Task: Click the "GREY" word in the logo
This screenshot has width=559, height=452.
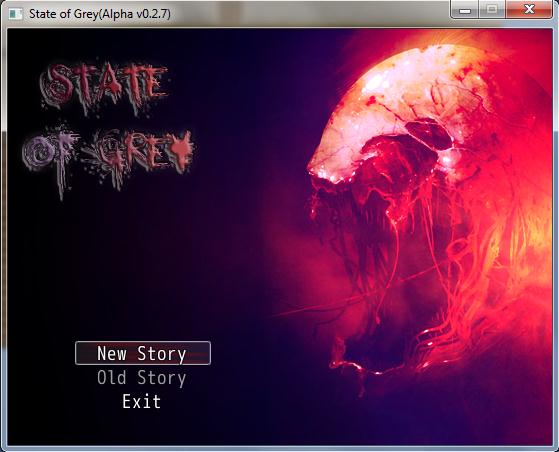Action: [139, 153]
